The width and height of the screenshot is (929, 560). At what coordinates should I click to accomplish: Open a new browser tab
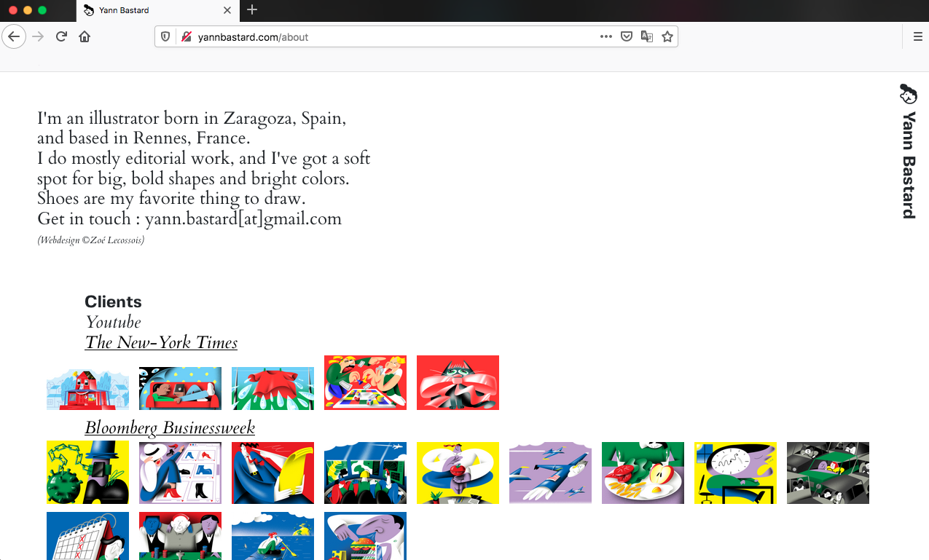tap(252, 9)
